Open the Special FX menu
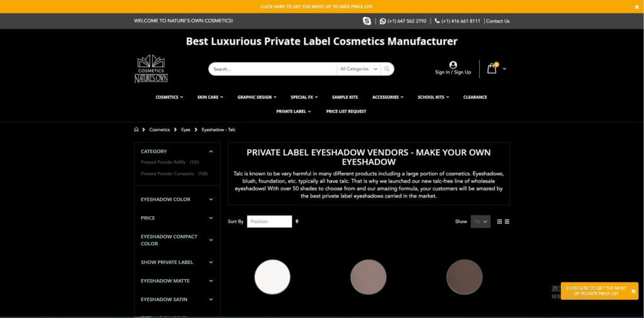 [304, 97]
